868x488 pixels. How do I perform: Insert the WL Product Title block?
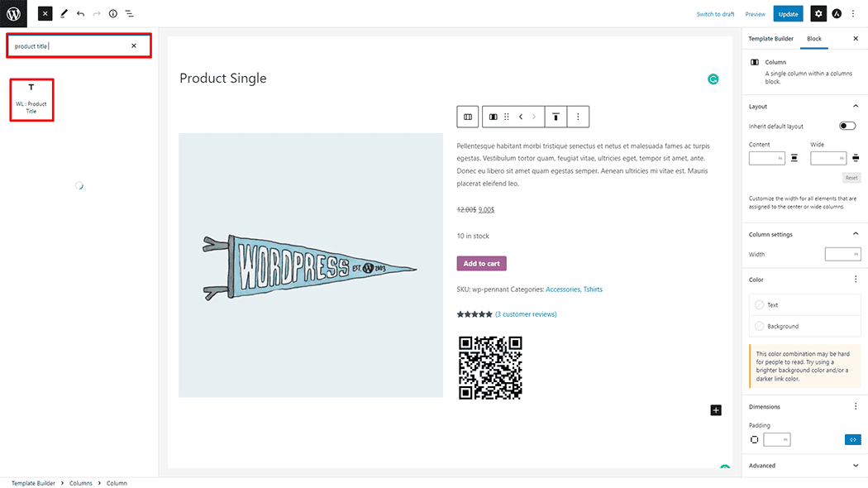pyautogui.click(x=31, y=100)
